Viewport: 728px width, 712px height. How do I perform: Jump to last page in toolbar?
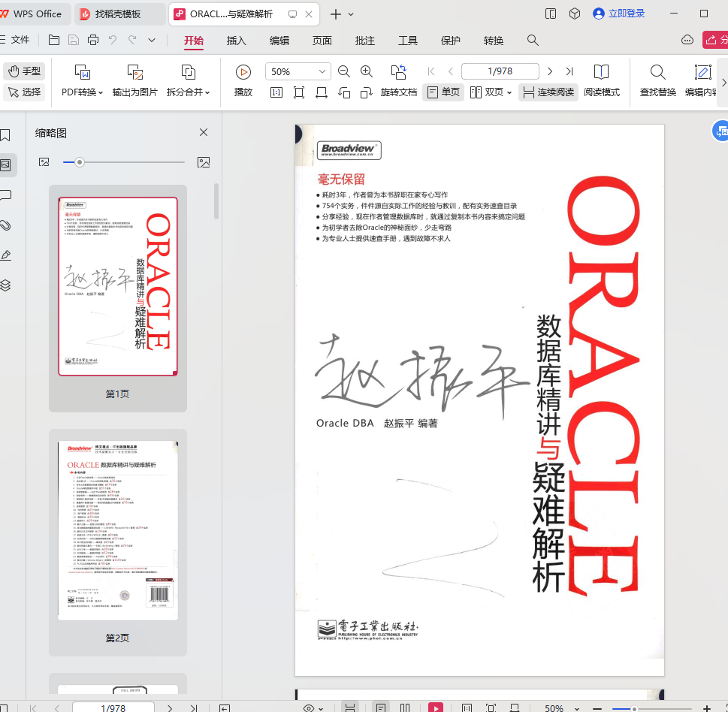point(569,71)
